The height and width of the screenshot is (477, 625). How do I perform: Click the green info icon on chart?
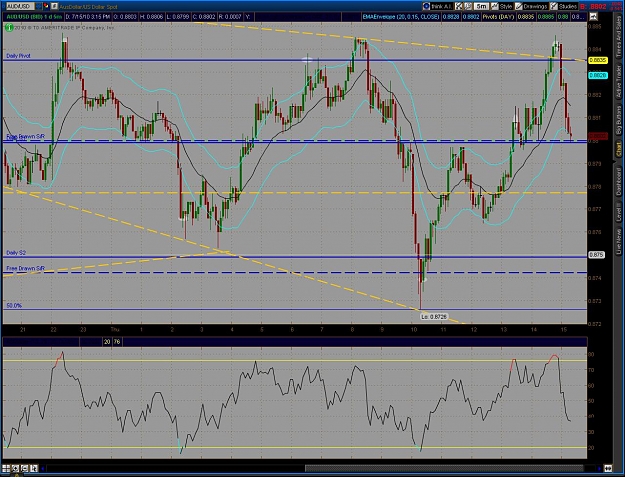coord(9,27)
